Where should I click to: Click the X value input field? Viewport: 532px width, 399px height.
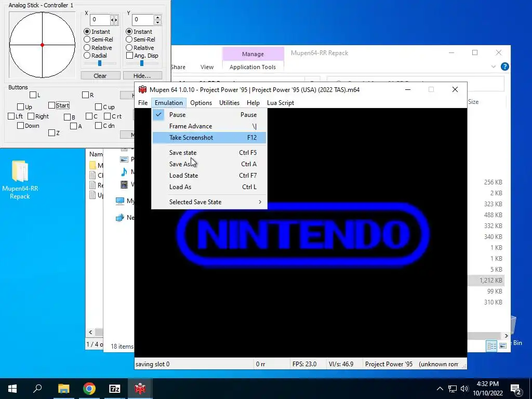(100, 20)
